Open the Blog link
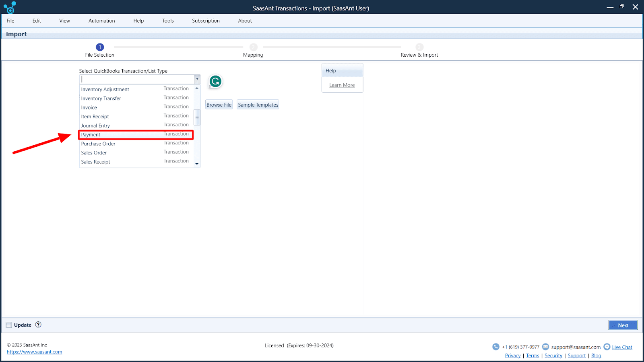This screenshot has height=362, width=644. pyautogui.click(x=596, y=356)
